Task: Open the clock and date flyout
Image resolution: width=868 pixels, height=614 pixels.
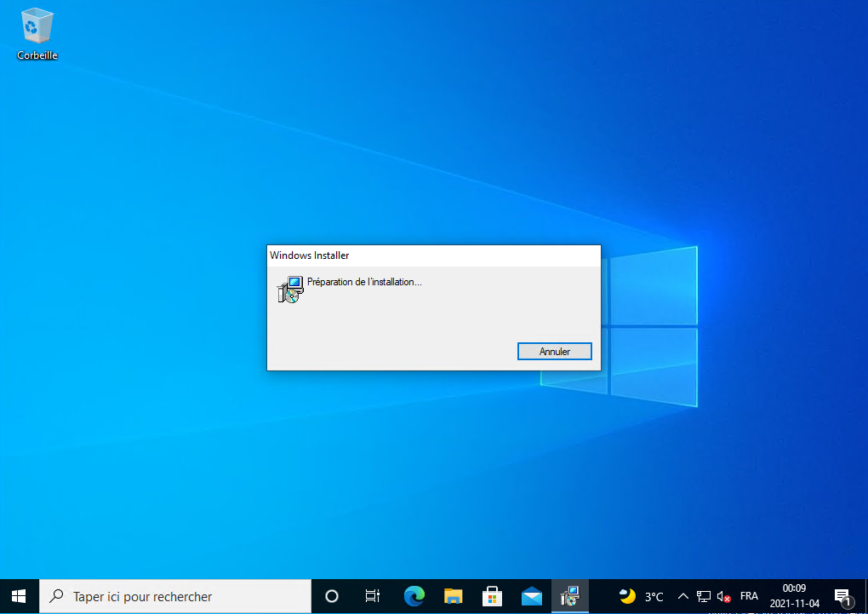Action: pyautogui.click(x=794, y=596)
